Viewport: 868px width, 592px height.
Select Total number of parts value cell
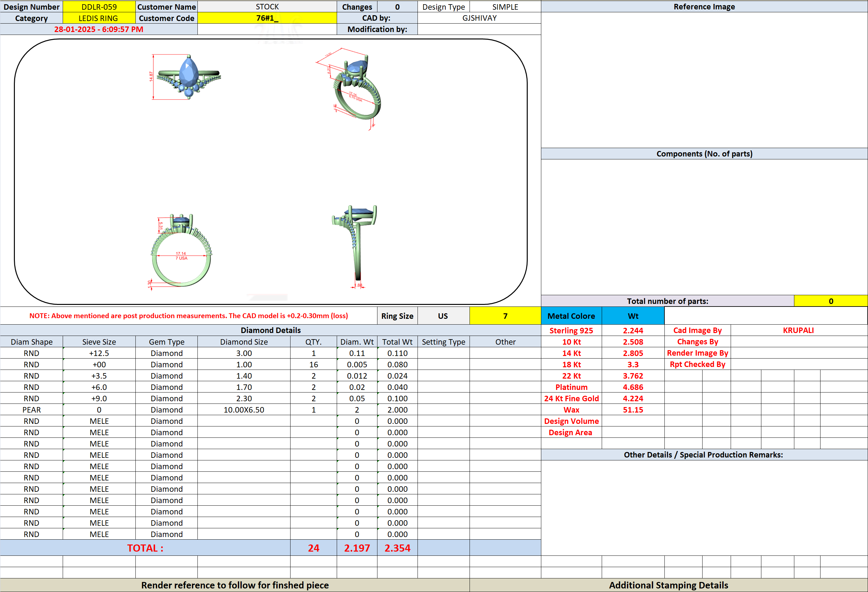[x=831, y=301]
